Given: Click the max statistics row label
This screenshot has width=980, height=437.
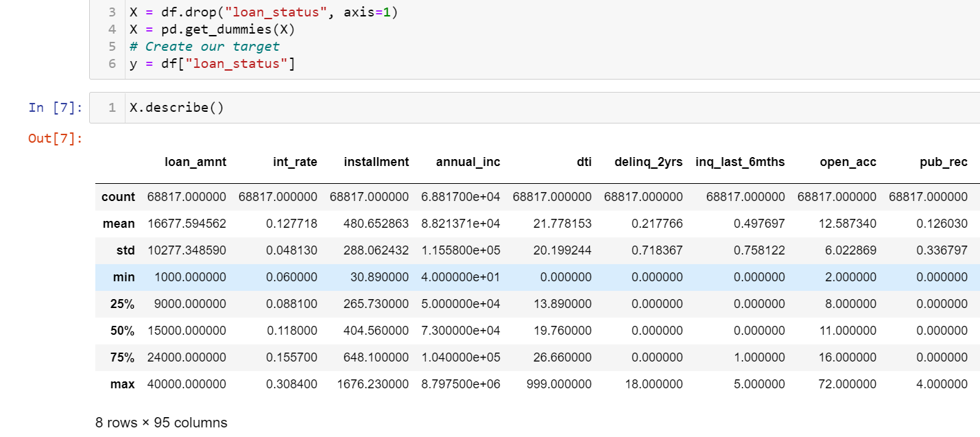Looking at the screenshot, I should click(122, 384).
